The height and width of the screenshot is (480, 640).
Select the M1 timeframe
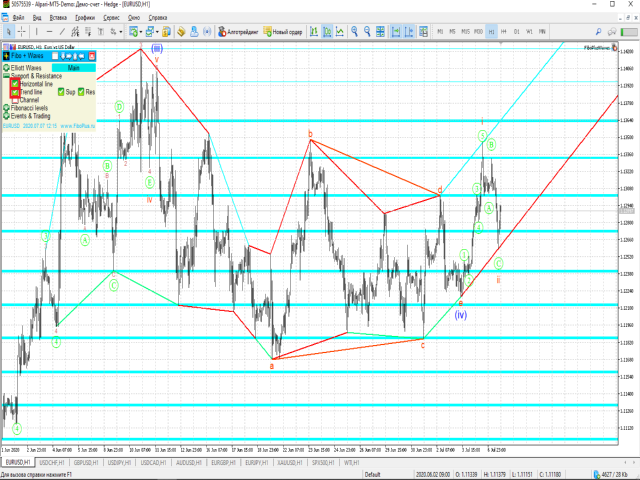click(440, 31)
